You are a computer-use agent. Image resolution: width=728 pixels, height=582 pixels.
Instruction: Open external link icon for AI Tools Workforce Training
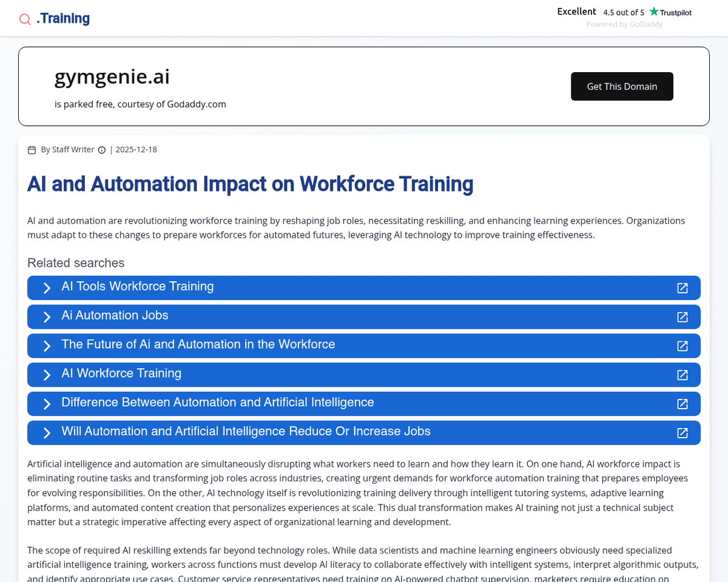coord(682,288)
